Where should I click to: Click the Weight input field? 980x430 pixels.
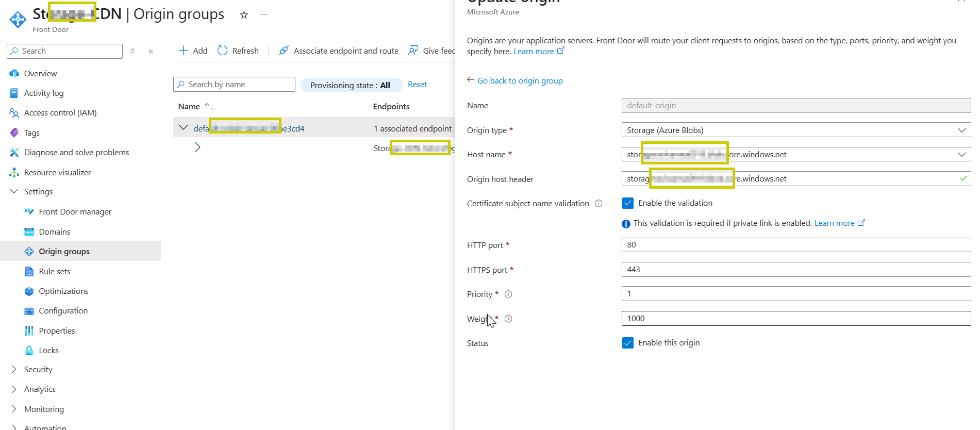(796, 318)
